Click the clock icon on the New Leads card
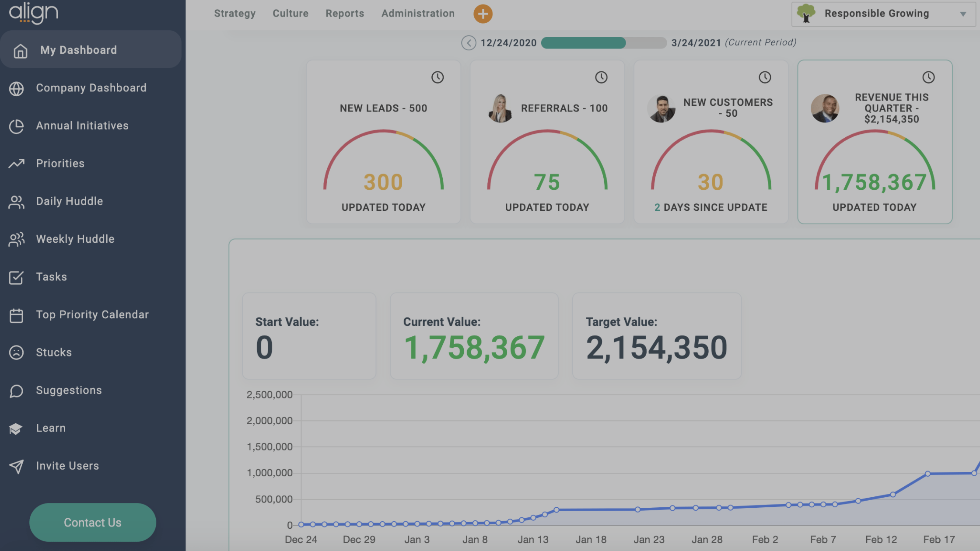 437,77
